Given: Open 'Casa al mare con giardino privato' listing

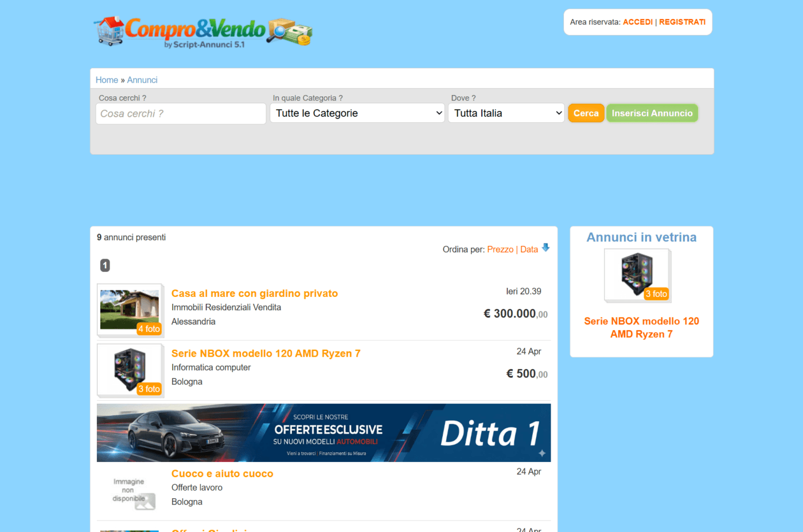Looking at the screenshot, I should [x=255, y=294].
